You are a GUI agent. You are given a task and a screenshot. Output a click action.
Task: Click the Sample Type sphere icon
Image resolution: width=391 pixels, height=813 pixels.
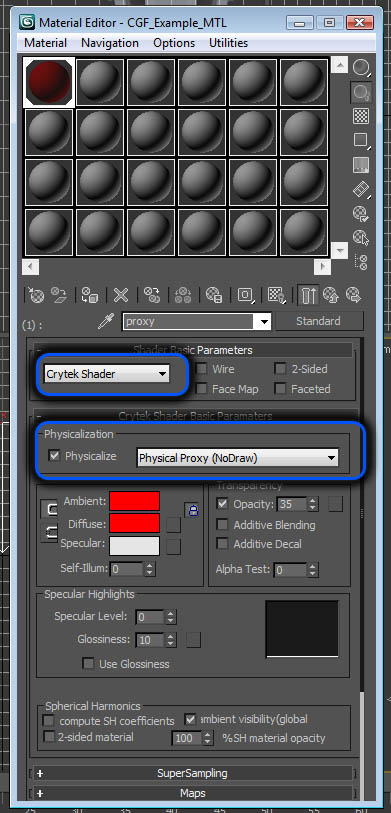pos(361,67)
